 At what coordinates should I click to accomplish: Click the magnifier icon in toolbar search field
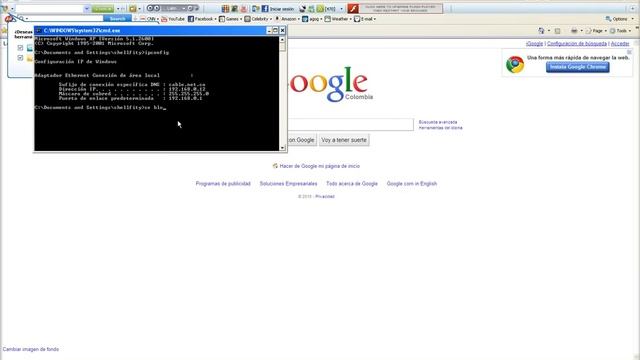(22, 19)
